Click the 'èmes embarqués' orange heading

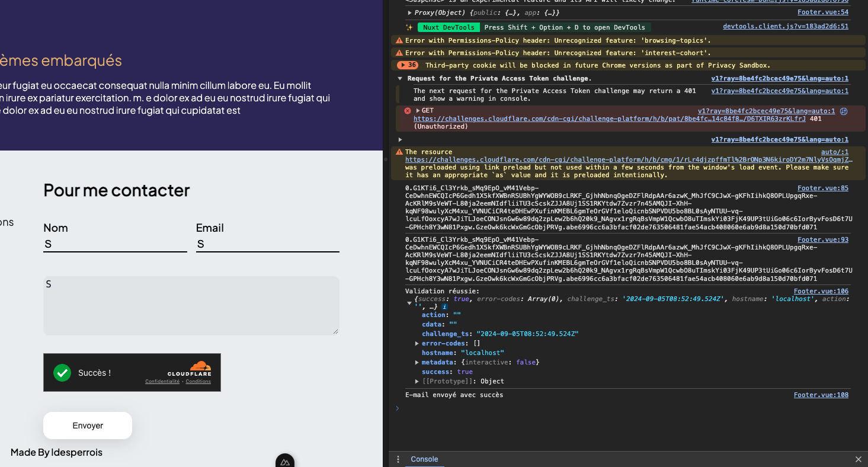click(61, 60)
